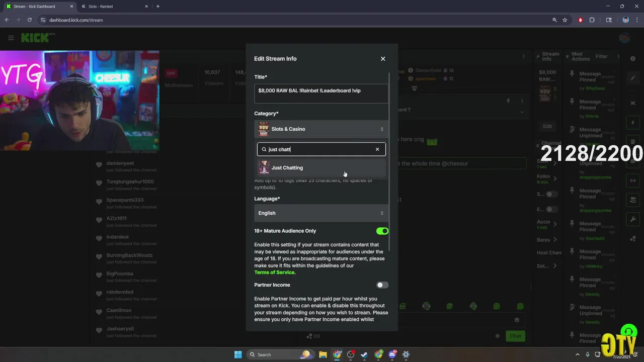Viewport: 644px width, 362px height.
Task: Close the Edit Stream Info dialog
Action: click(x=383, y=59)
